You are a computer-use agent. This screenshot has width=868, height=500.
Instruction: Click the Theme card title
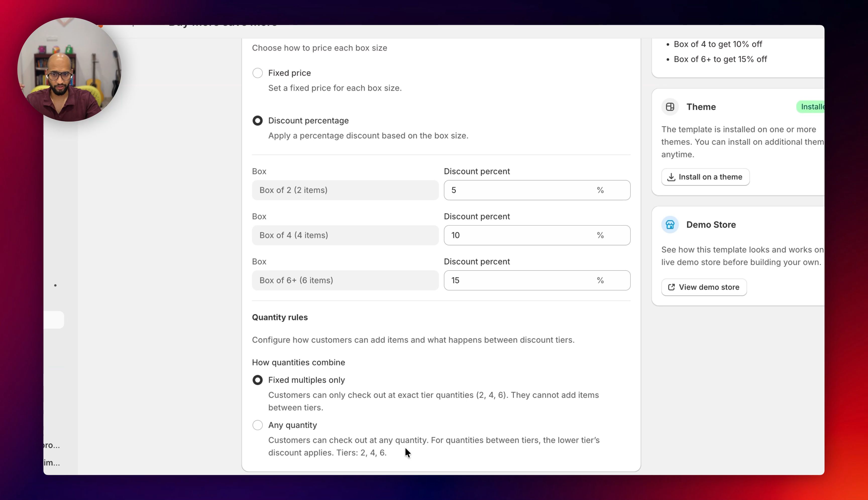coord(701,107)
